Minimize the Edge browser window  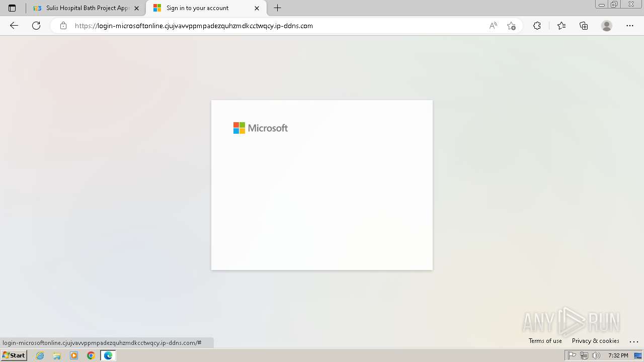[602, 5]
